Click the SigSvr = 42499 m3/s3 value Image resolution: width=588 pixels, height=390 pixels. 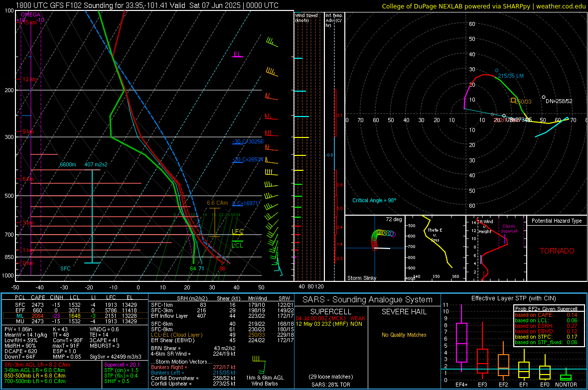tap(116, 357)
